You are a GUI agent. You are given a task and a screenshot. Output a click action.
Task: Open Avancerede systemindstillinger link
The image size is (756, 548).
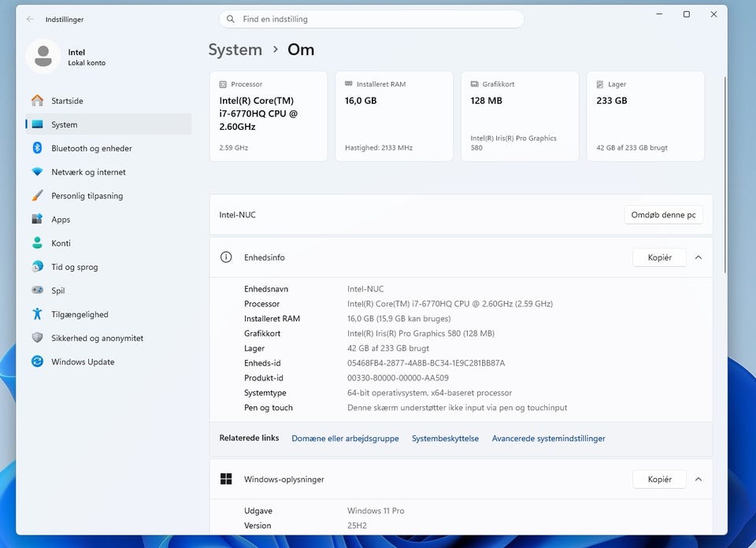[548, 438]
